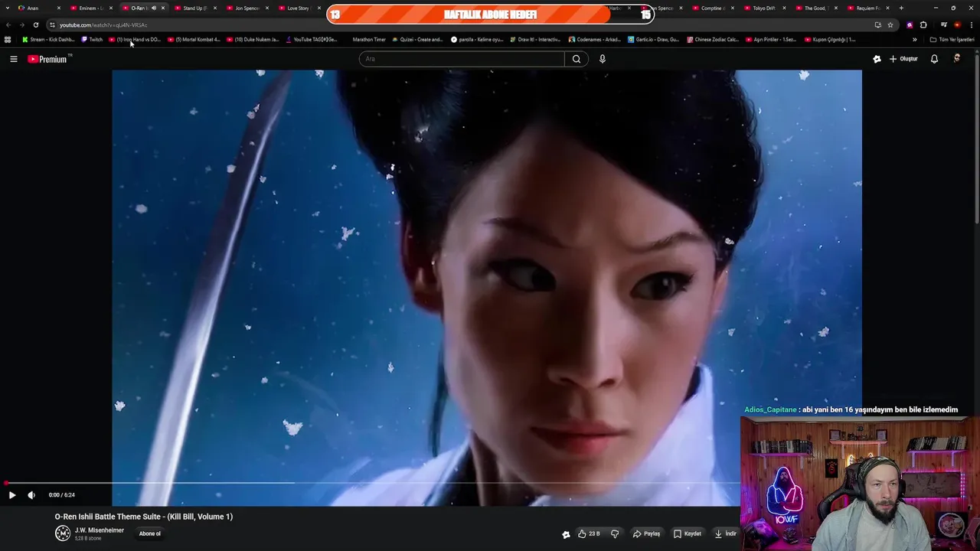Open YouTube notifications bell
Screen dimensions: 980x551
(934, 59)
